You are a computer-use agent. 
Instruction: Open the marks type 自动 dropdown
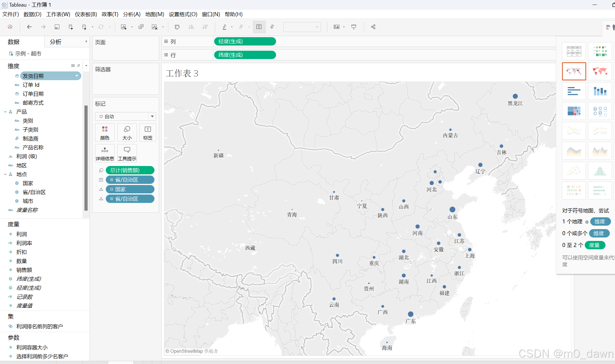152,116
